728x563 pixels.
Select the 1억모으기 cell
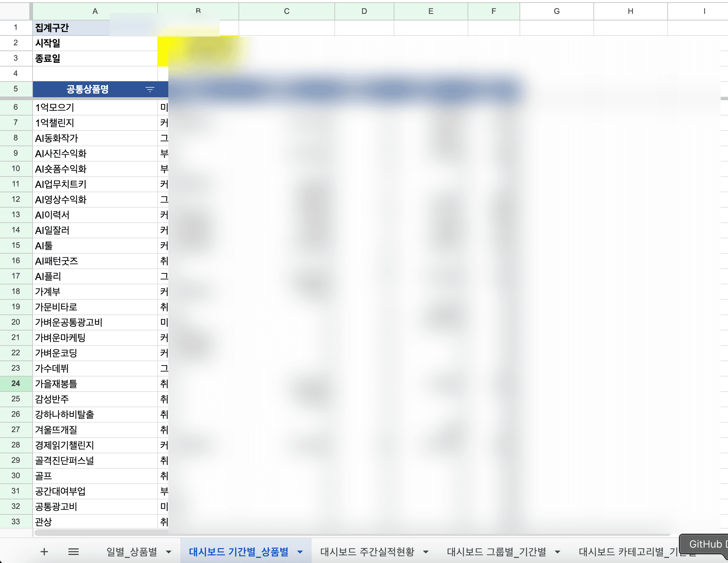click(x=95, y=107)
